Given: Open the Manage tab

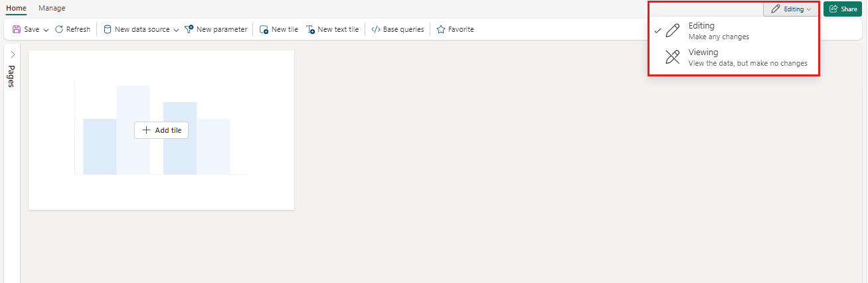Looking at the screenshot, I should click(x=52, y=9).
